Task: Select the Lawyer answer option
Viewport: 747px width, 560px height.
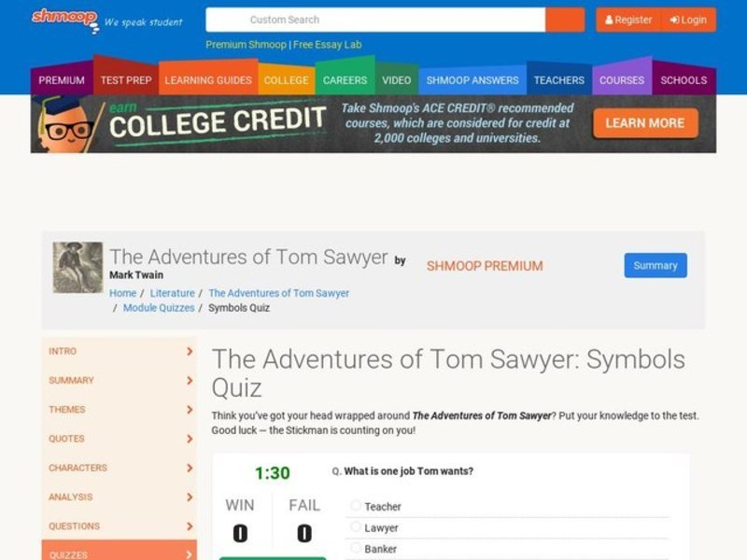Action: [356, 528]
